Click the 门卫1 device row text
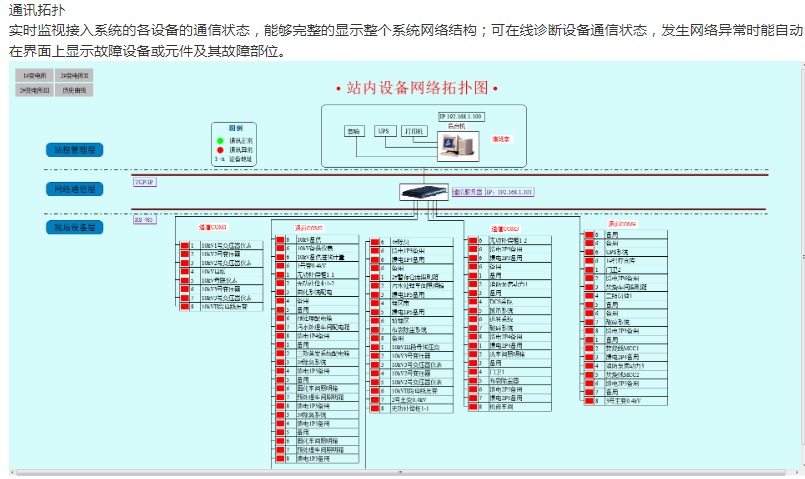 point(497,372)
